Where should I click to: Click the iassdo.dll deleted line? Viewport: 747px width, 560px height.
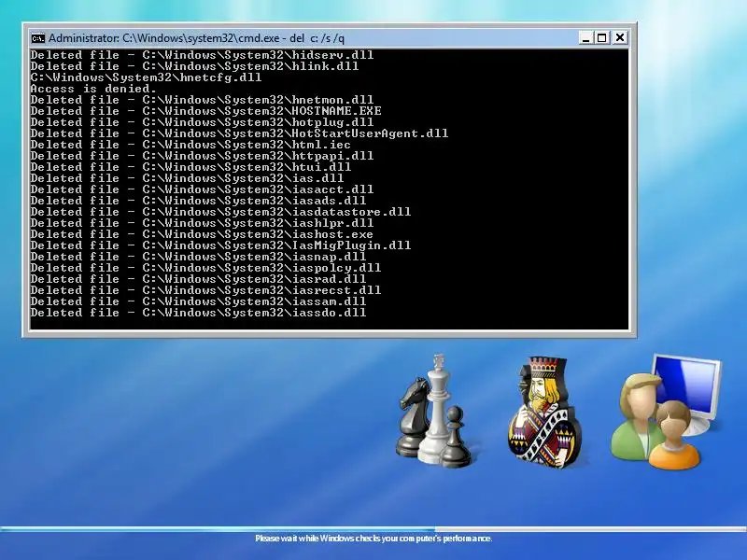(198, 313)
